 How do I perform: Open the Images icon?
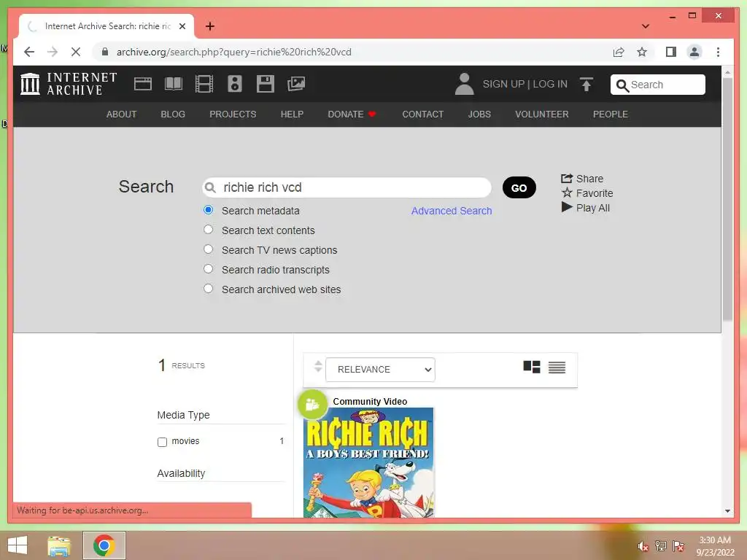tap(296, 84)
